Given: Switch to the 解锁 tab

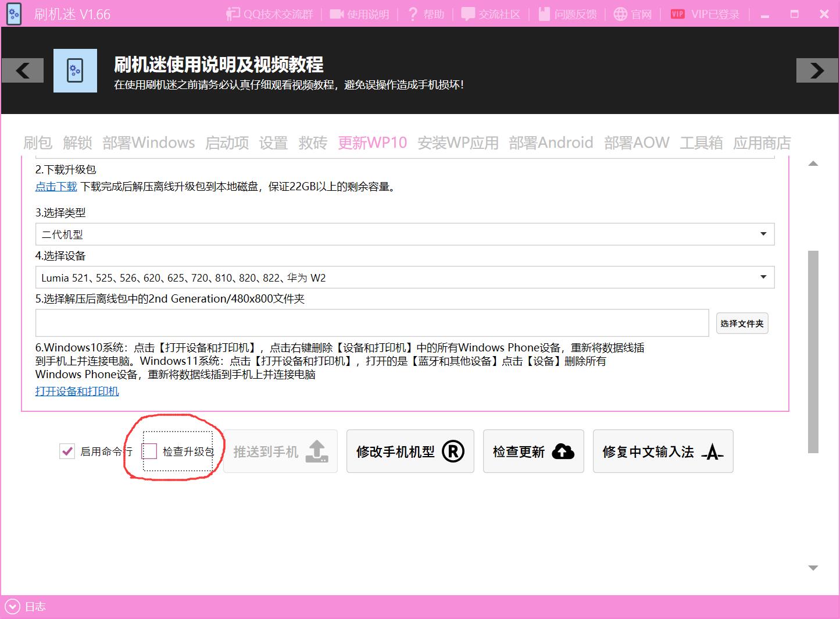Looking at the screenshot, I should pyautogui.click(x=77, y=143).
